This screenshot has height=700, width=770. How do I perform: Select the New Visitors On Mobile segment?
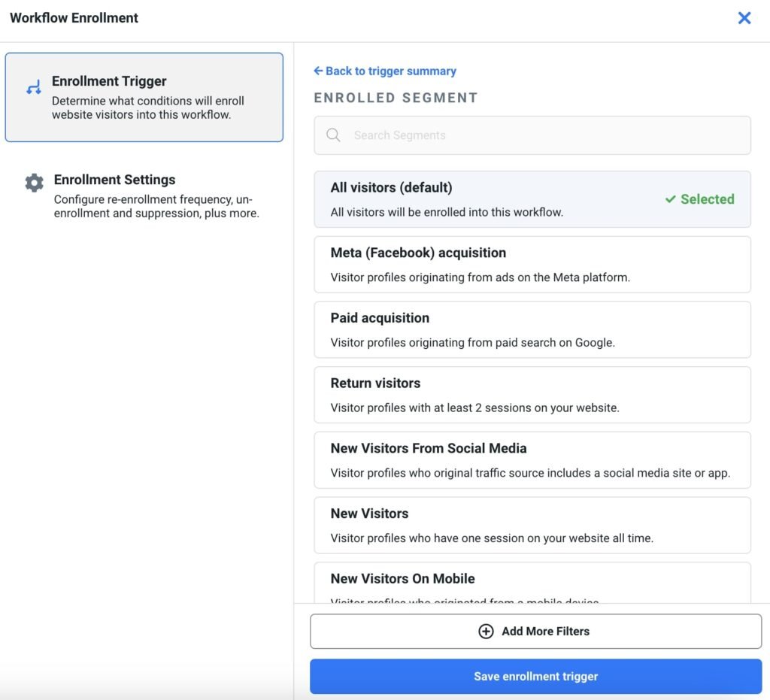click(x=532, y=583)
